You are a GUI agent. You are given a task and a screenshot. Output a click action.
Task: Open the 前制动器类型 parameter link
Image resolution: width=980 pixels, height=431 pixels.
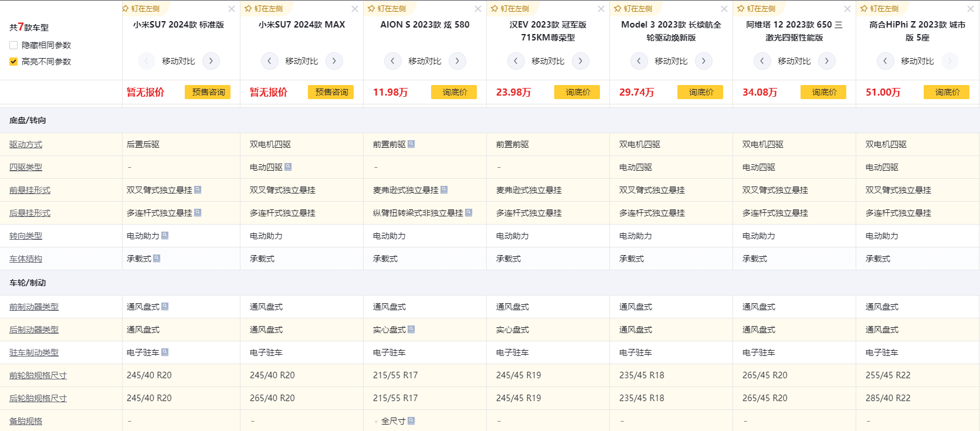pos(34,307)
